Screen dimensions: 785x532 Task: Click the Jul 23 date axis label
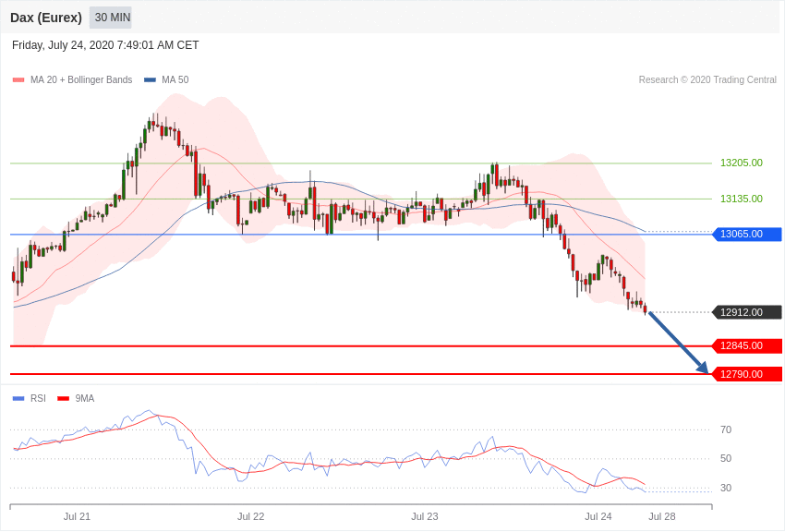tap(425, 516)
